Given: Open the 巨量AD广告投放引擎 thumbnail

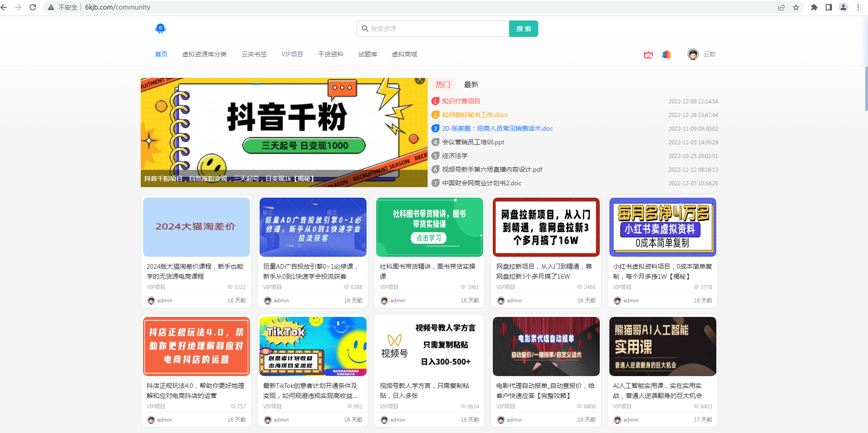Looking at the screenshot, I should [313, 227].
